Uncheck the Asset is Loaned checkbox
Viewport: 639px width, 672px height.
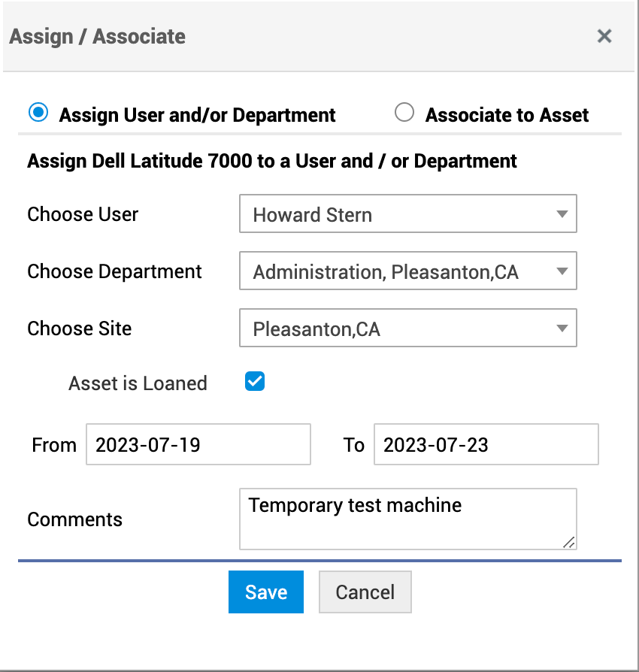pos(255,382)
